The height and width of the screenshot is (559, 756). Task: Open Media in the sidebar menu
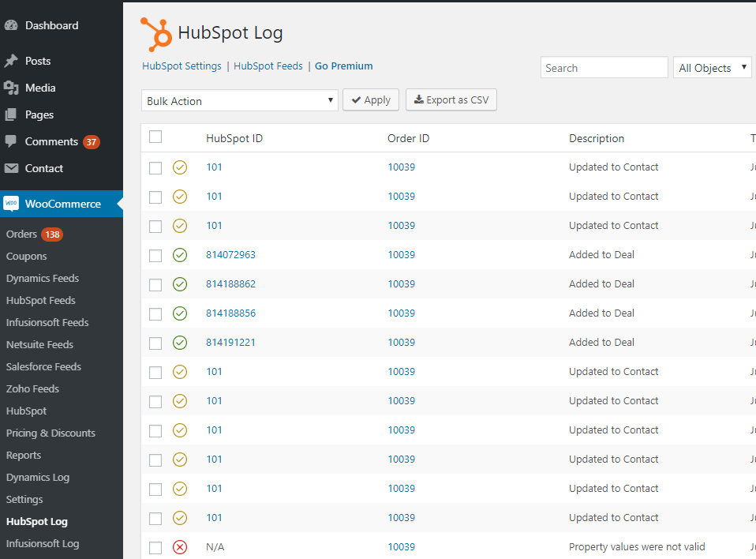[40, 88]
